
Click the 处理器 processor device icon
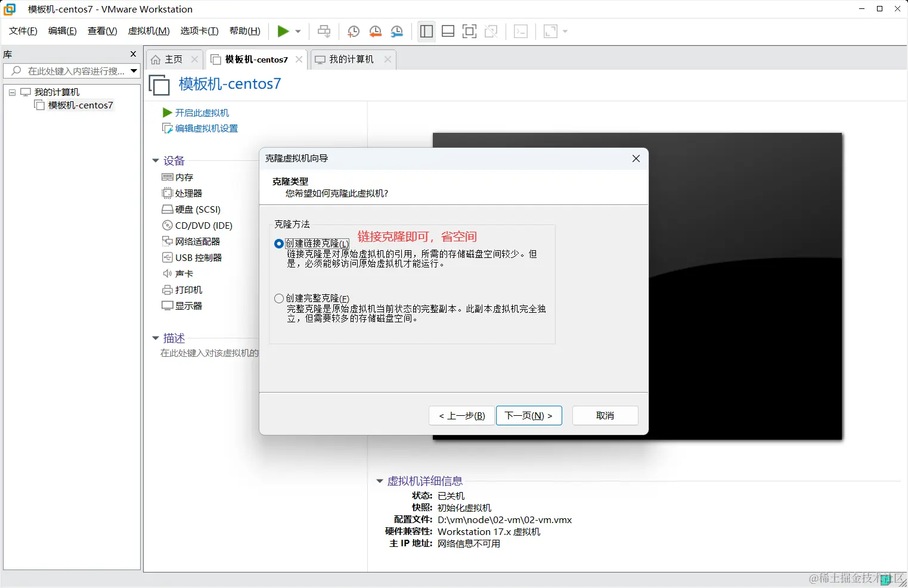point(168,193)
